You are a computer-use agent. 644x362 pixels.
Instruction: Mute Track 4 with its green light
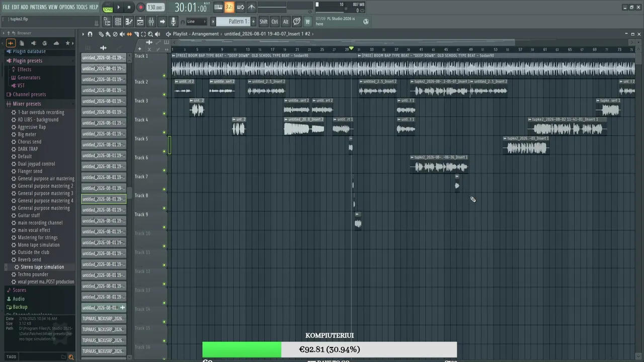pyautogui.click(x=164, y=133)
